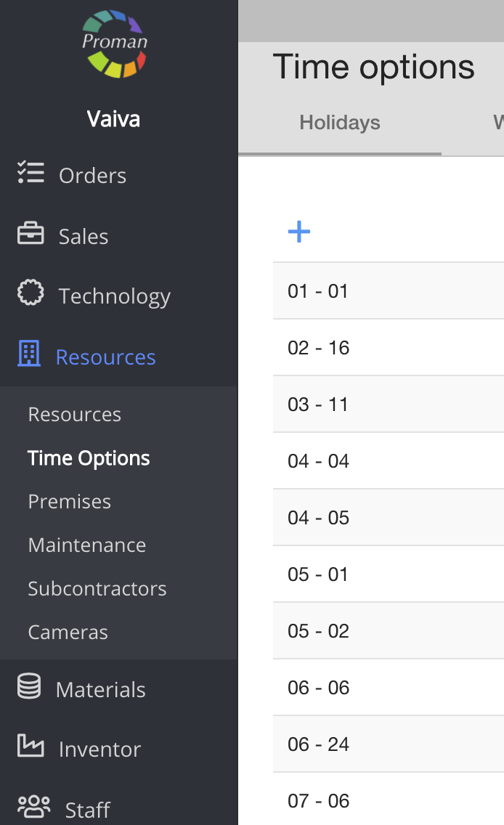The image size is (504, 825).
Task: Click the Orders checklist icon
Action: tap(31, 175)
